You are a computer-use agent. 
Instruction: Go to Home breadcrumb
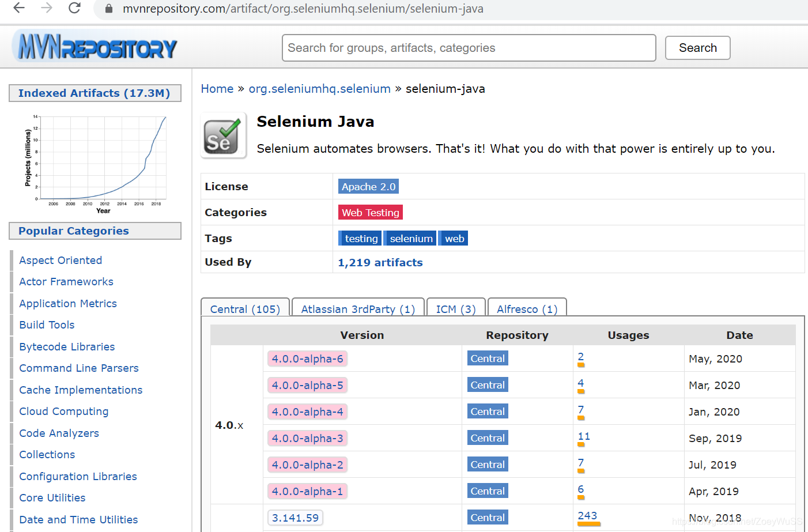pos(217,89)
